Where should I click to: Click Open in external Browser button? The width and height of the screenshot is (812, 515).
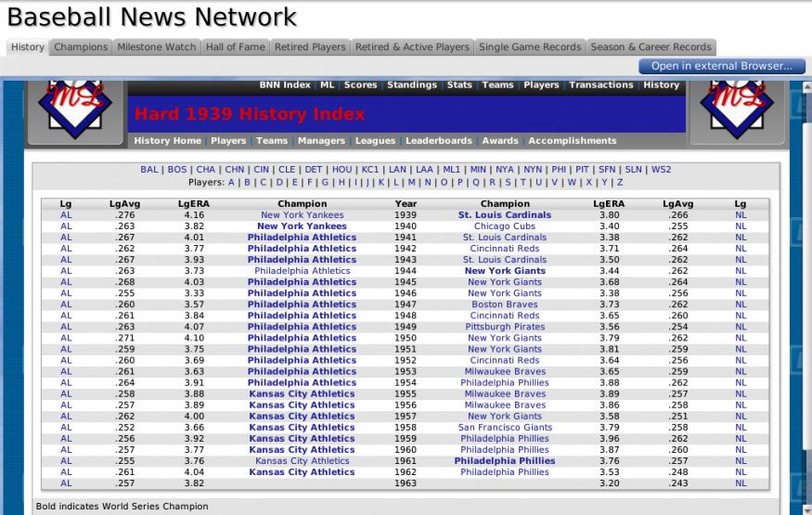721,66
